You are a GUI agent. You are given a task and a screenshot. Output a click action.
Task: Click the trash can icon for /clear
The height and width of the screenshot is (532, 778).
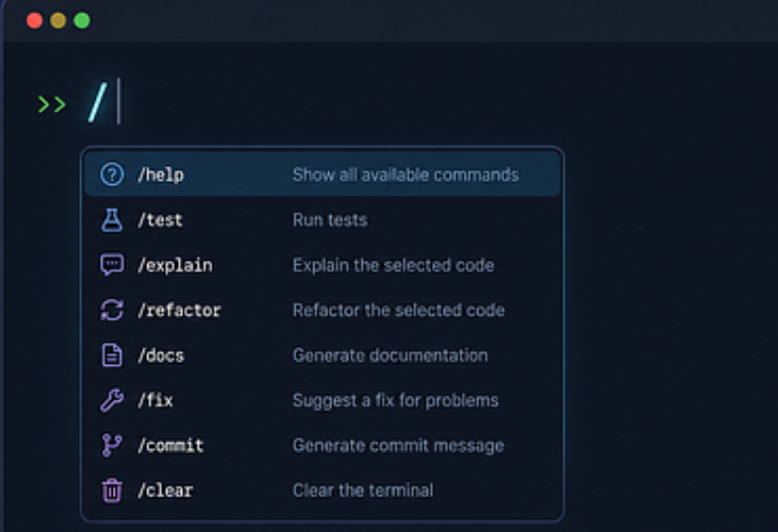click(112, 490)
